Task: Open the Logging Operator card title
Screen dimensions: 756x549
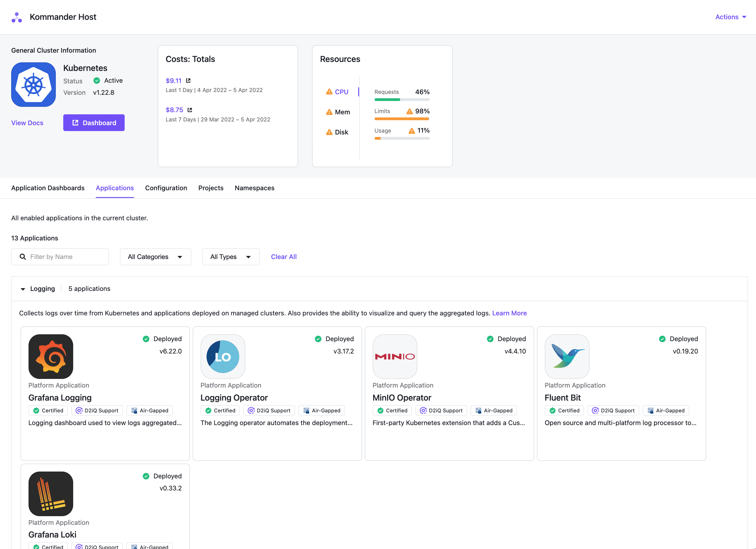Action: pos(234,398)
